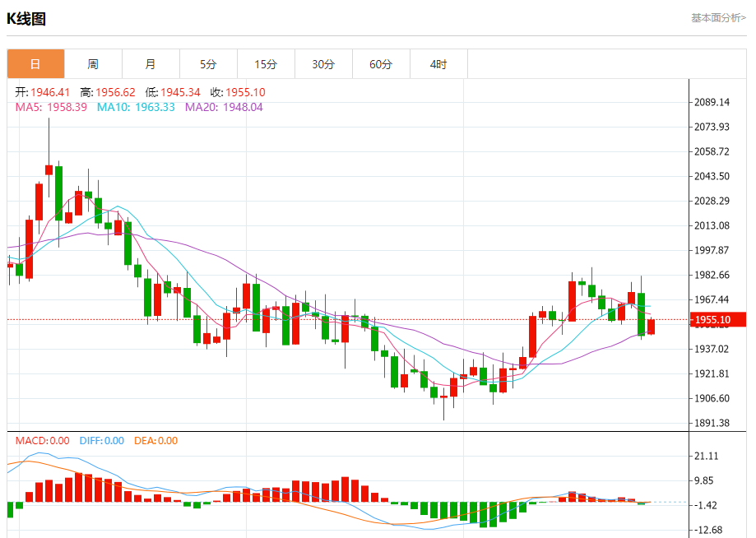Click the MACD:0.00 label
This screenshot has height=538, width=756.
tap(43, 441)
